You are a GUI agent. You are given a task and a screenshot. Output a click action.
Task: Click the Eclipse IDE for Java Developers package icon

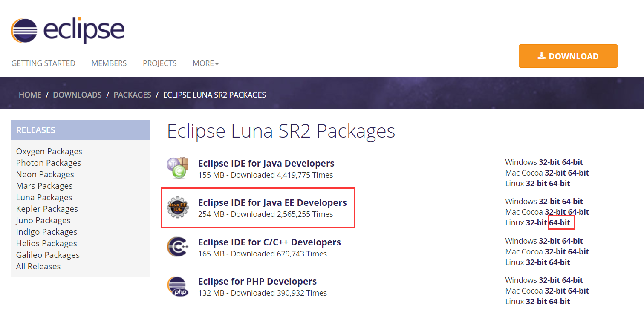pos(178,167)
